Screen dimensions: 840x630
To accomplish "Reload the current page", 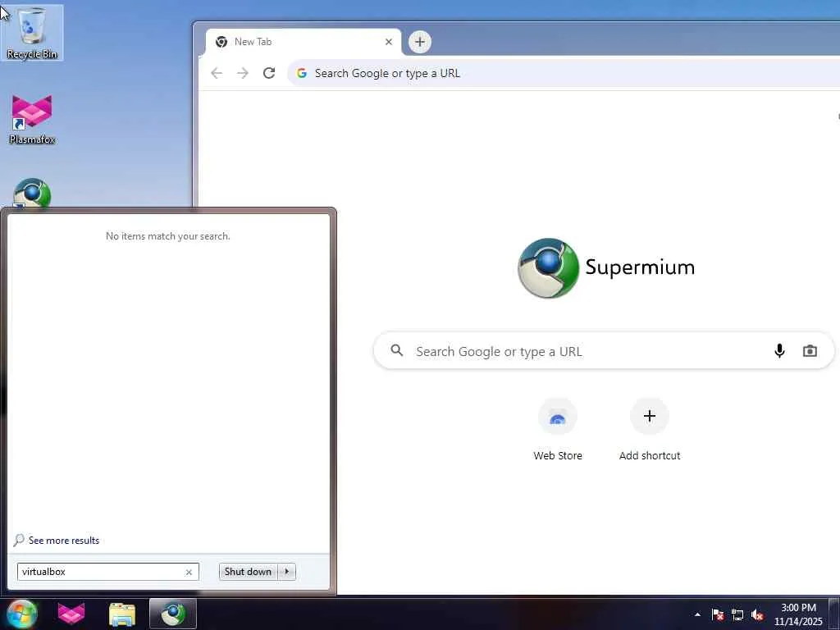I will click(x=269, y=73).
